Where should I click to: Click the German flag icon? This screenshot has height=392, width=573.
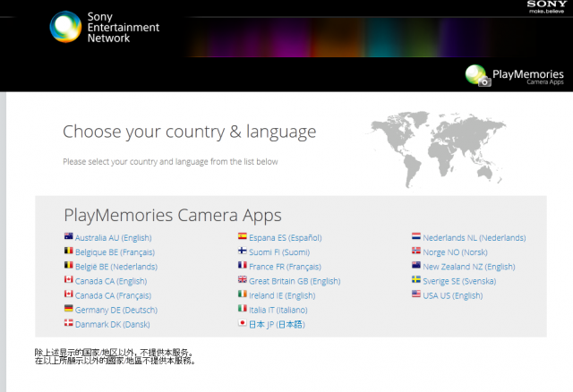pos(68,309)
